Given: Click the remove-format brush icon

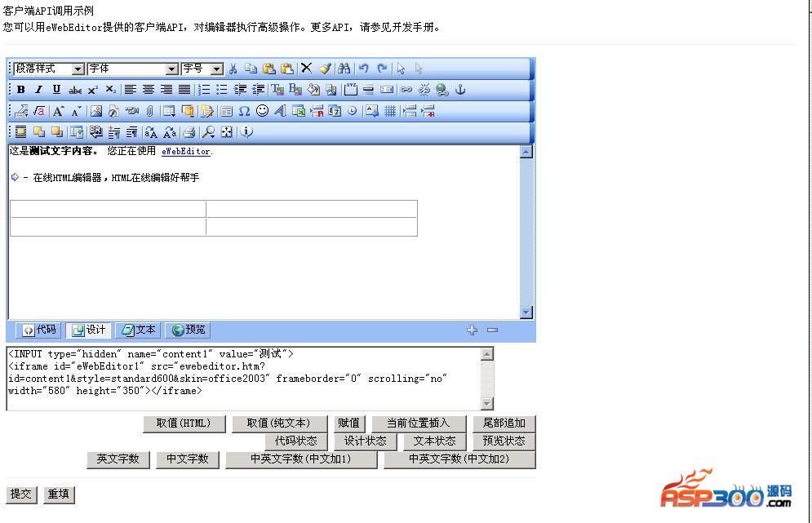Looking at the screenshot, I should 325,69.
